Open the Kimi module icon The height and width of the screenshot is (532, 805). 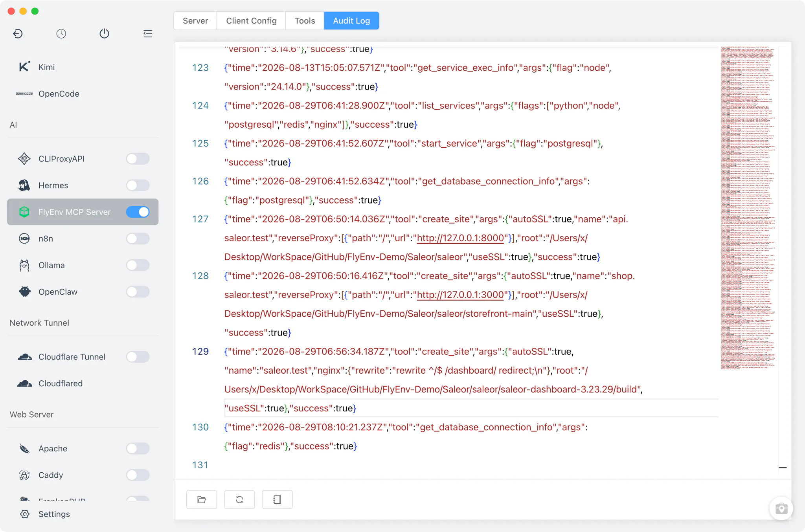point(24,67)
